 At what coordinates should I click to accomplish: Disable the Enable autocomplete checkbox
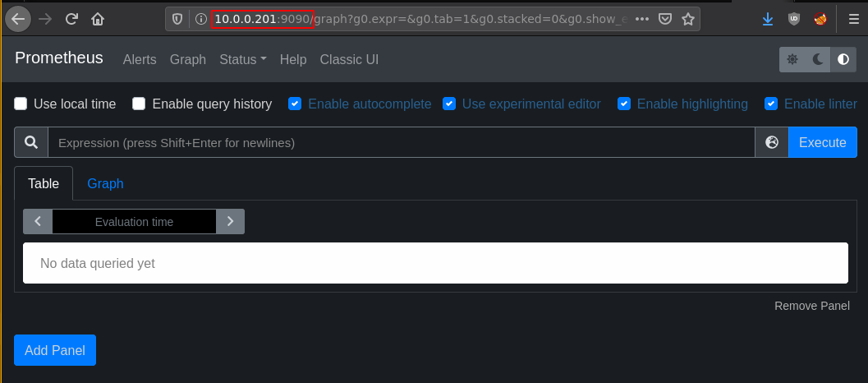295,104
